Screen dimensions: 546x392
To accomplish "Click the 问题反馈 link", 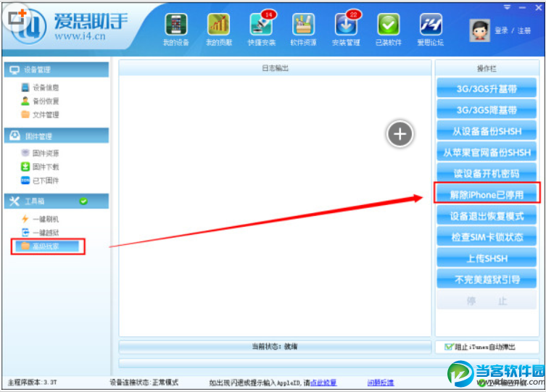I will pyautogui.click(x=380, y=383).
